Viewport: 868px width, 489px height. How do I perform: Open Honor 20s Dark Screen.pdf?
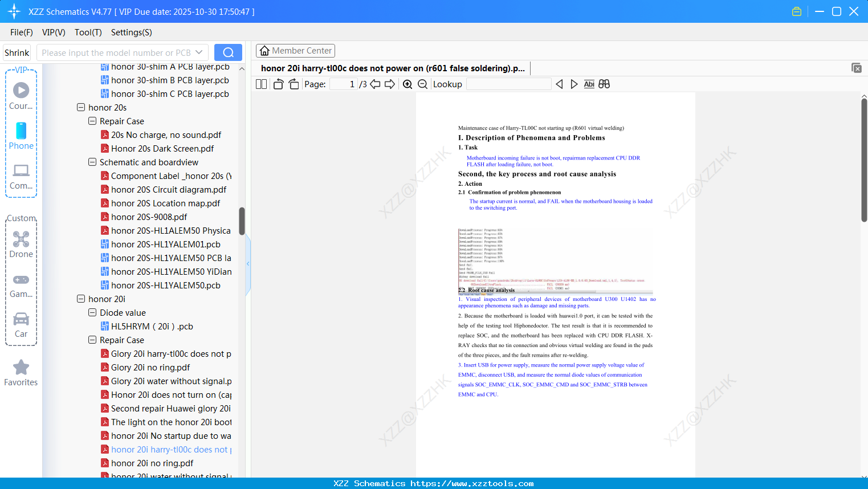(x=162, y=148)
